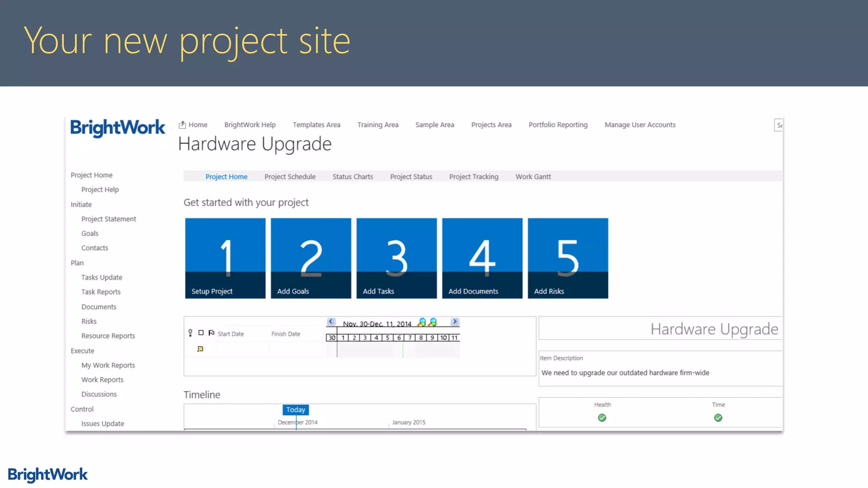Open the Setup Project tile
This screenshot has height=488, width=868.
[x=225, y=258]
